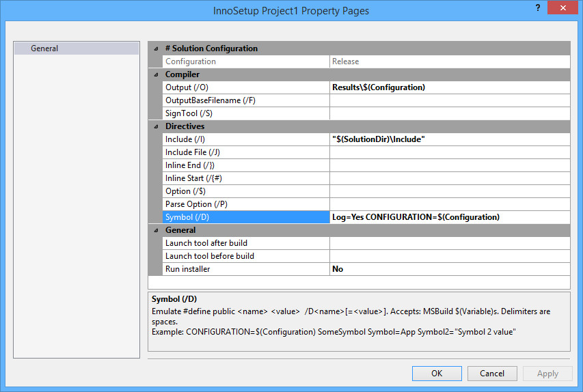Close the Property Pages dialog
The width and height of the screenshot is (583, 392).
(563, 8)
